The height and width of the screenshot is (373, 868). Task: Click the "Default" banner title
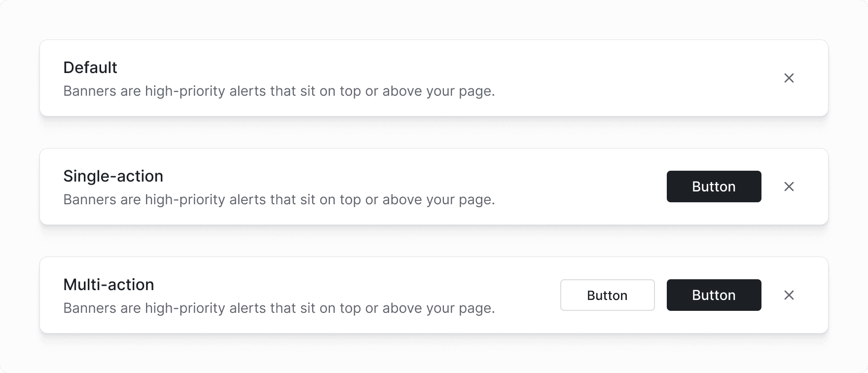click(90, 68)
